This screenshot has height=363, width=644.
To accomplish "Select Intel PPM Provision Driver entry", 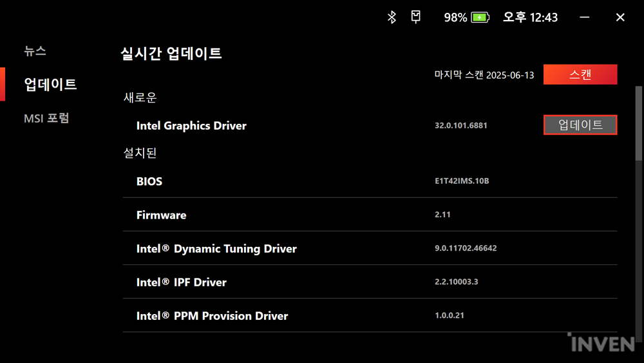I will (212, 316).
